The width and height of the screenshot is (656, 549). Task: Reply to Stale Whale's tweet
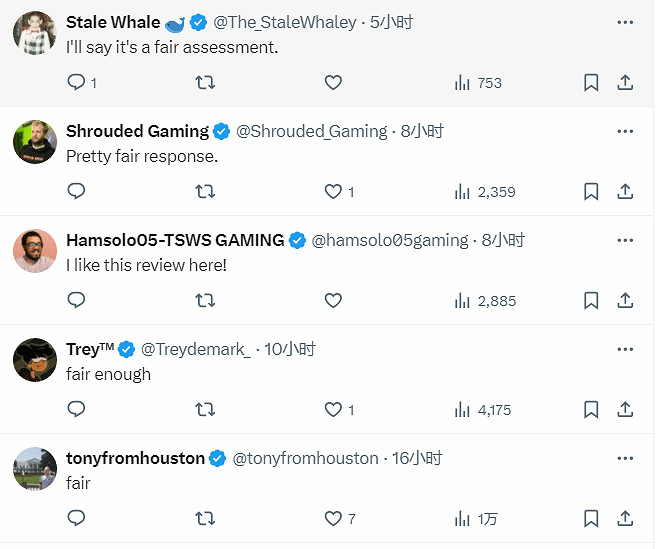(x=77, y=83)
